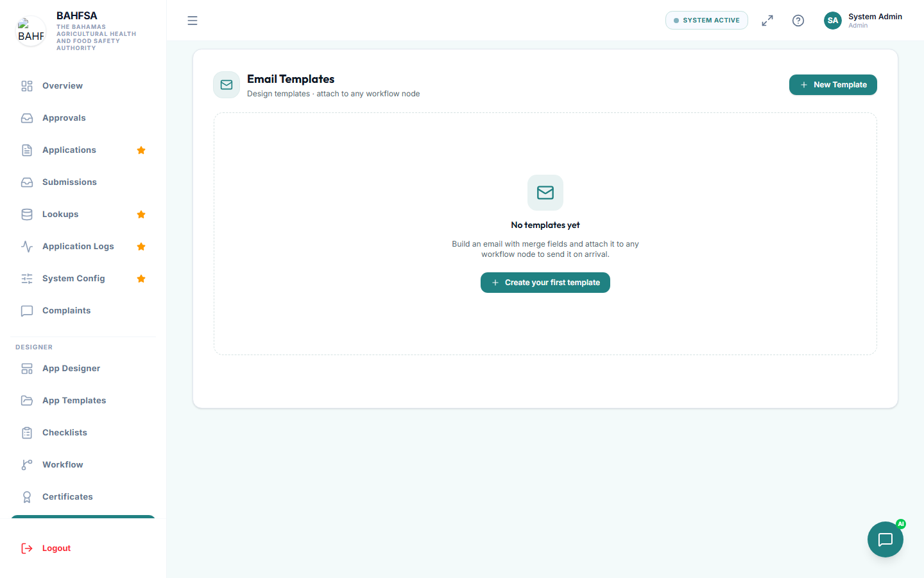
Task: Click the "Design templates · attach to any workflow node" subtitle
Action: (334, 94)
